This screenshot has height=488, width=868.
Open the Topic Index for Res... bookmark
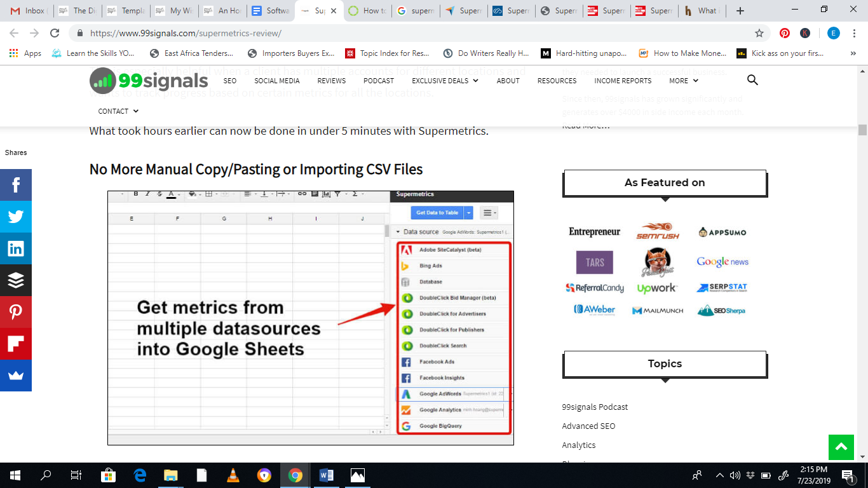pyautogui.click(x=388, y=53)
